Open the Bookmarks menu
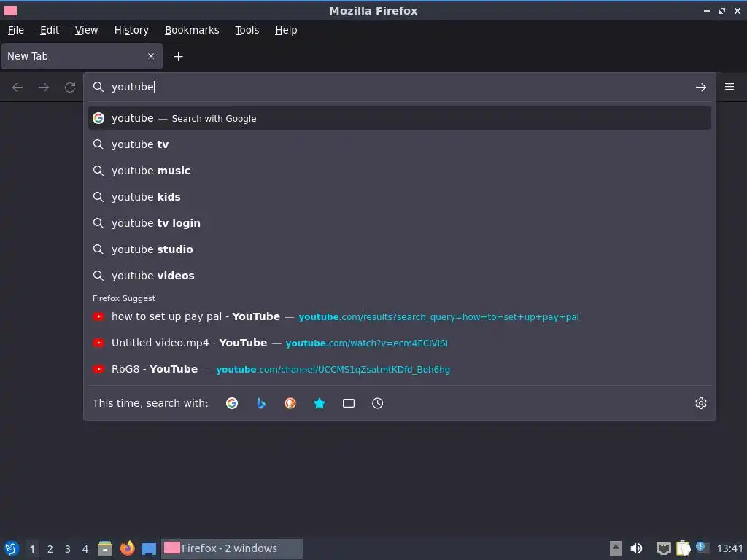The image size is (747, 560). click(x=192, y=30)
